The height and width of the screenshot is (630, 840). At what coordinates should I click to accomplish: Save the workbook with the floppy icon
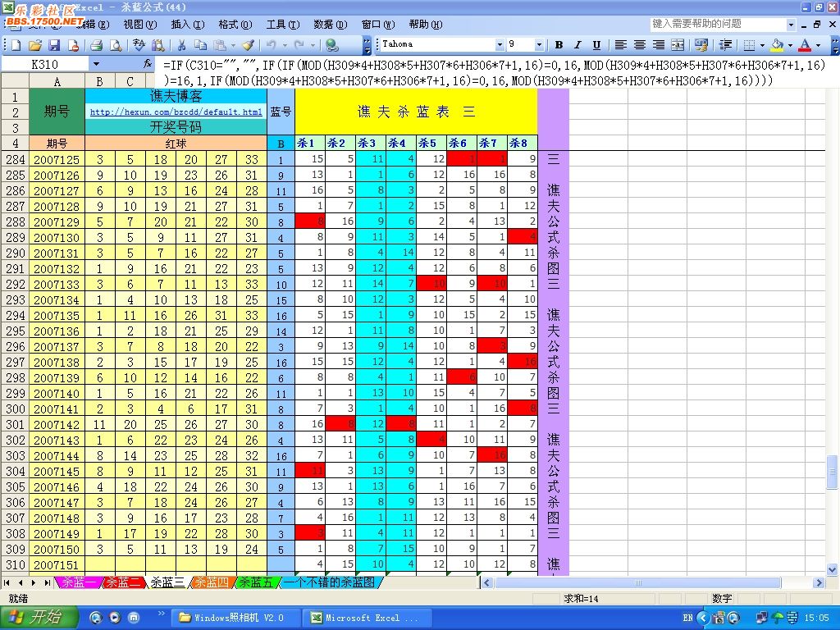(54, 45)
